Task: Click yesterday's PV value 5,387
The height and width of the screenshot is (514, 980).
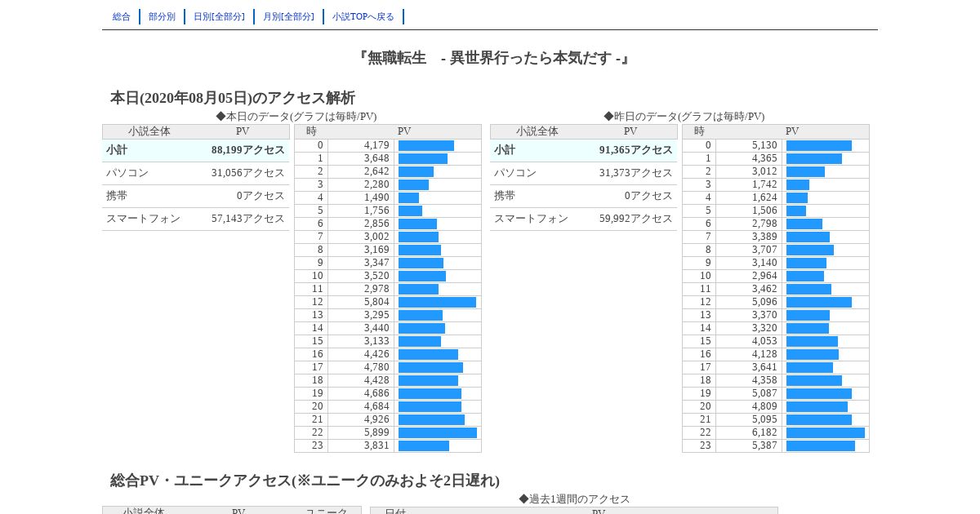Action: coord(764,445)
